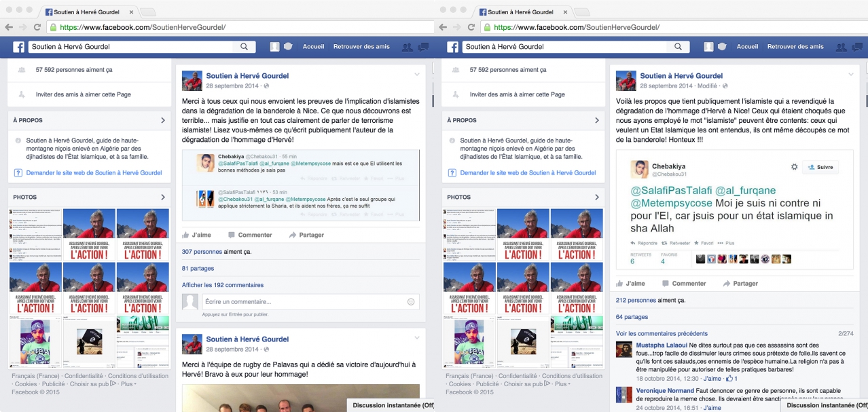
Task: Open Afficher les 192 commentaires link
Action: [x=223, y=285]
